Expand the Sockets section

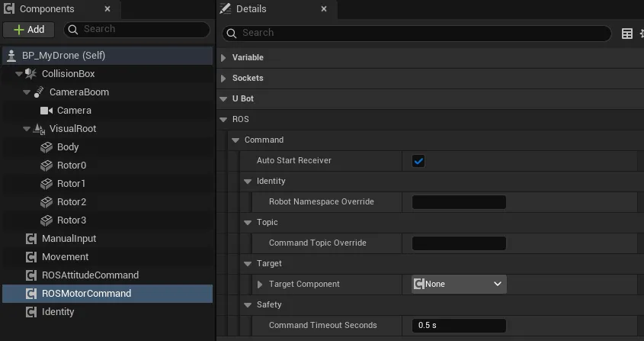tap(223, 78)
